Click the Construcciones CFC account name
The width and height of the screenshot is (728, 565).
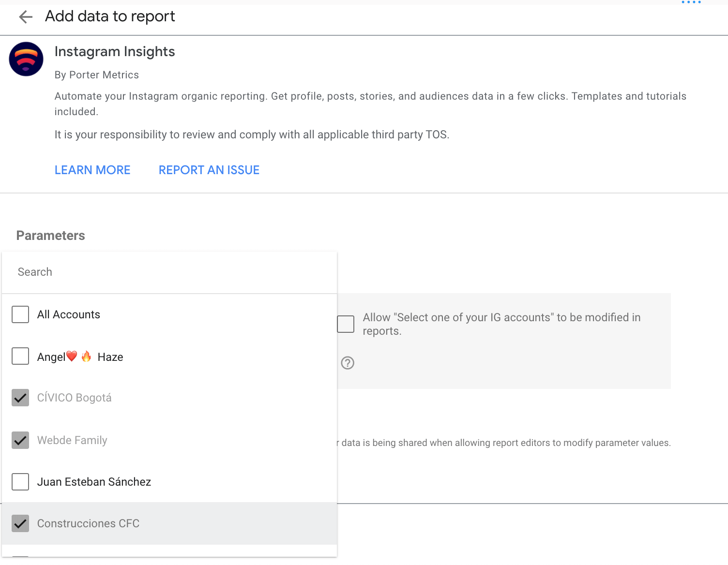coord(89,523)
